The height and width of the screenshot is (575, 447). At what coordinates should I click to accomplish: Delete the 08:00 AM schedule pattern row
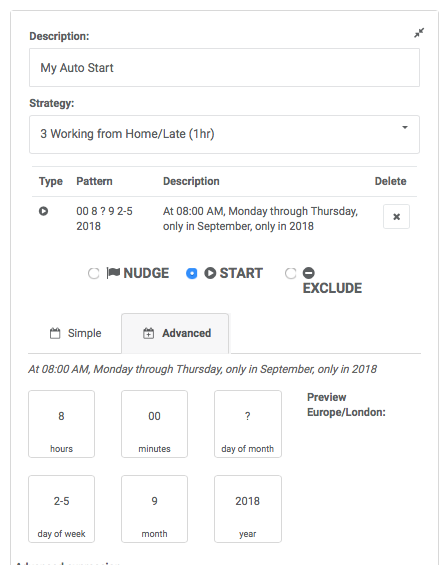396,217
